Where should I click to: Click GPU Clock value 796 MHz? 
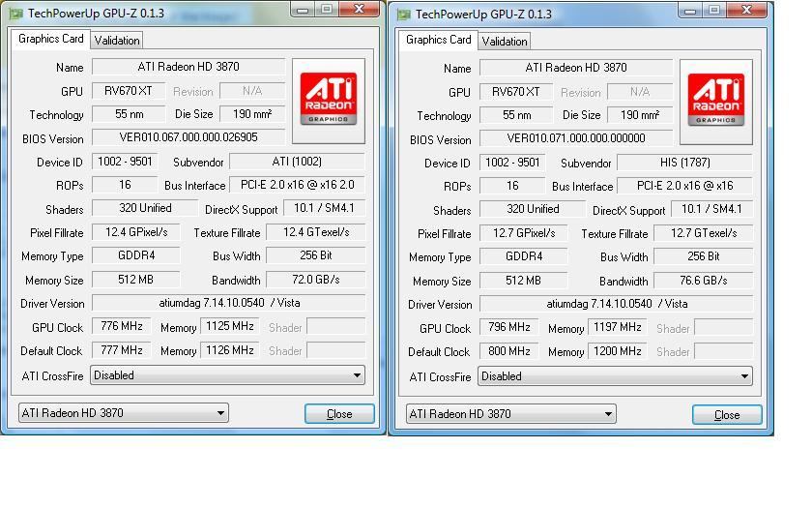point(509,327)
